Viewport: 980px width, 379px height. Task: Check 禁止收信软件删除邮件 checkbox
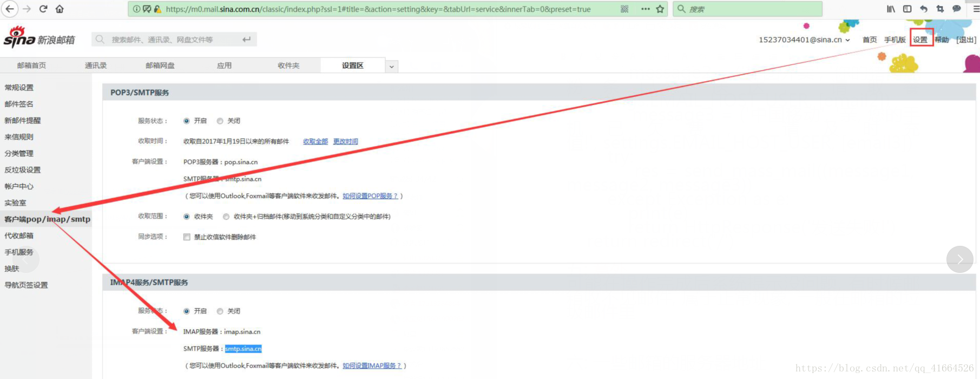[187, 237]
